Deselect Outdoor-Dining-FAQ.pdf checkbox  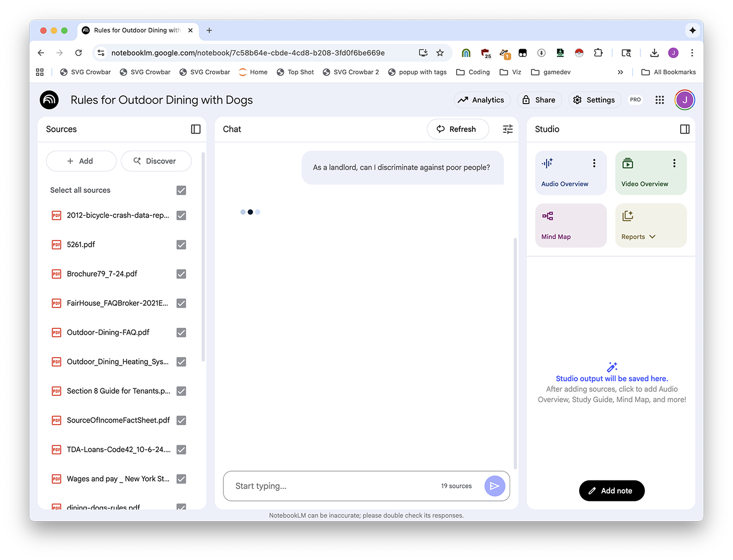[181, 333]
